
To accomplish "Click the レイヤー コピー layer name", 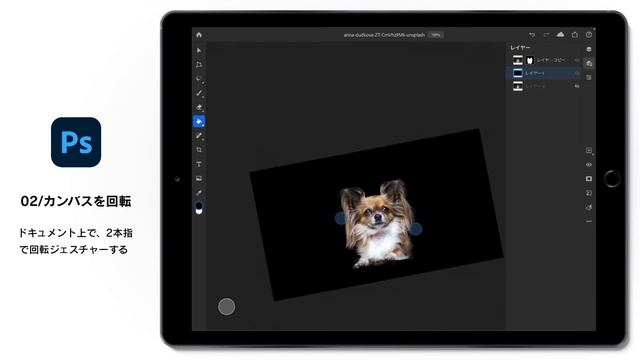I will click(551, 60).
